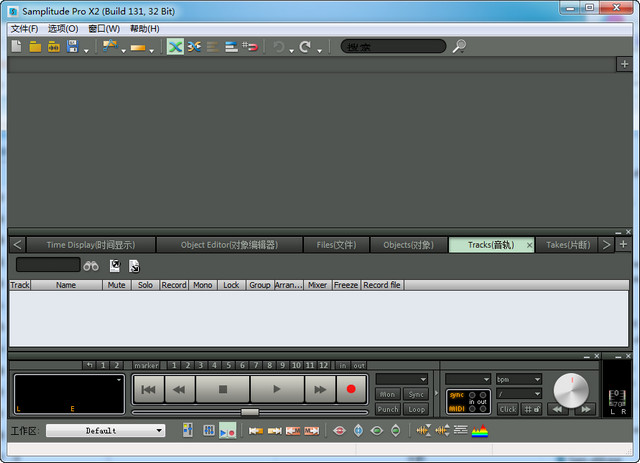Open the bpm dropdown
The image size is (640, 463).
point(519,379)
